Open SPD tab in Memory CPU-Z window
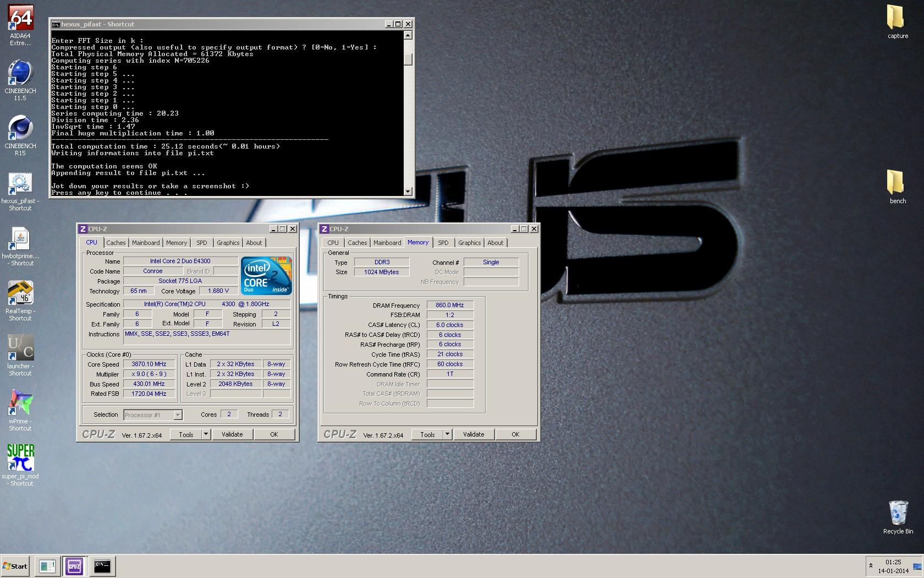 coord(443,243)
